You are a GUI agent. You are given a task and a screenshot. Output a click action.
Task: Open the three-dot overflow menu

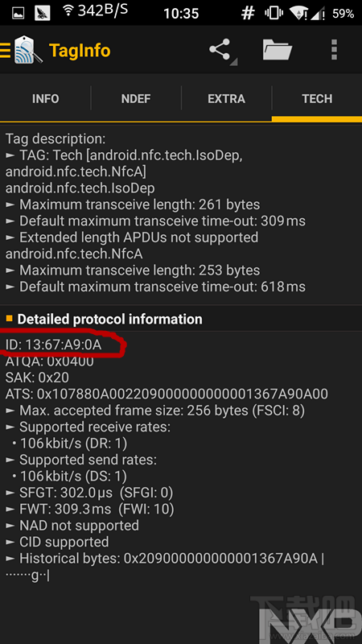pos(334,50)
